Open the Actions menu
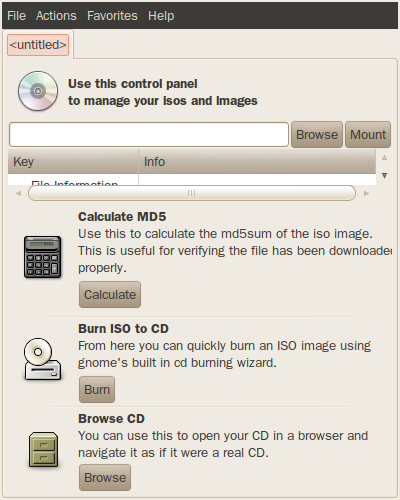This screenshot has height=500, width=400. pyautogui.click(x=56, y=16)
